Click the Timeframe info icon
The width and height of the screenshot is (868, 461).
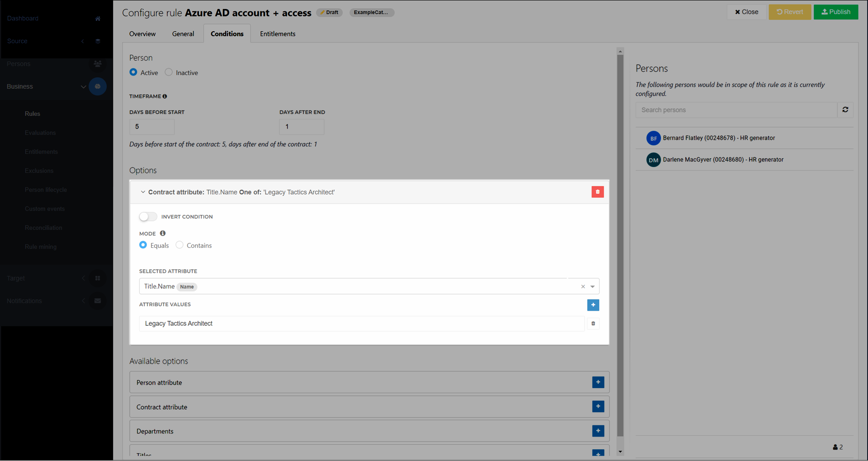(x=165, y=96)
